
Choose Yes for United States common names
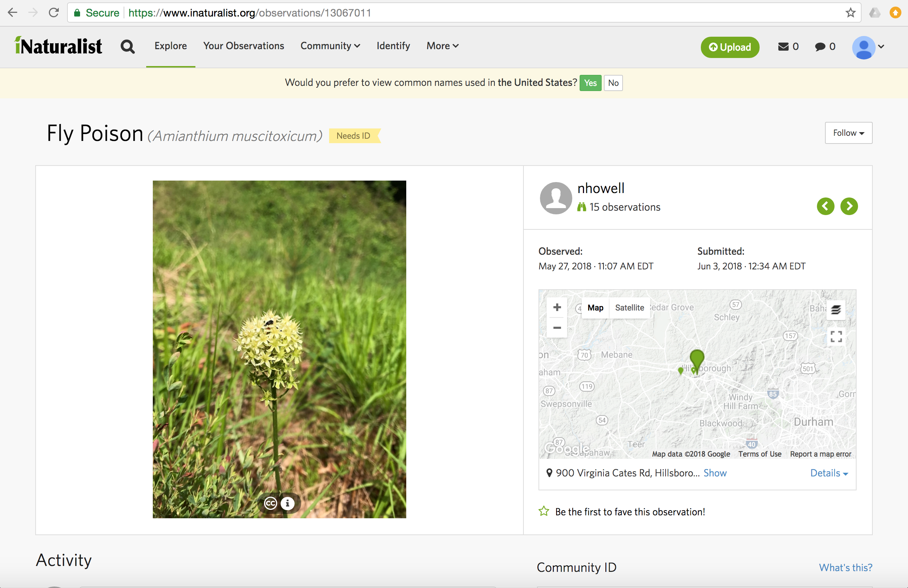(x=590, y=83)
